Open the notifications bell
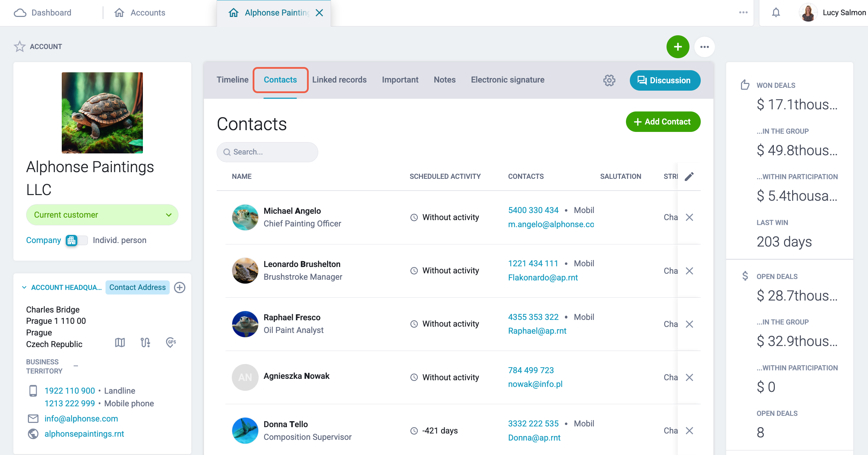Viewport: 868px width, 455px height. [x=776, y=13]
